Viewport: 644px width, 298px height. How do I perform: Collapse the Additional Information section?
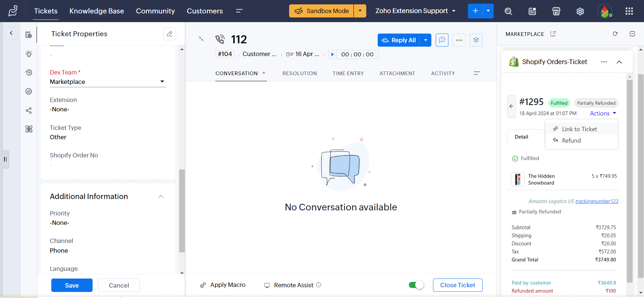click(x=161, y=197)
